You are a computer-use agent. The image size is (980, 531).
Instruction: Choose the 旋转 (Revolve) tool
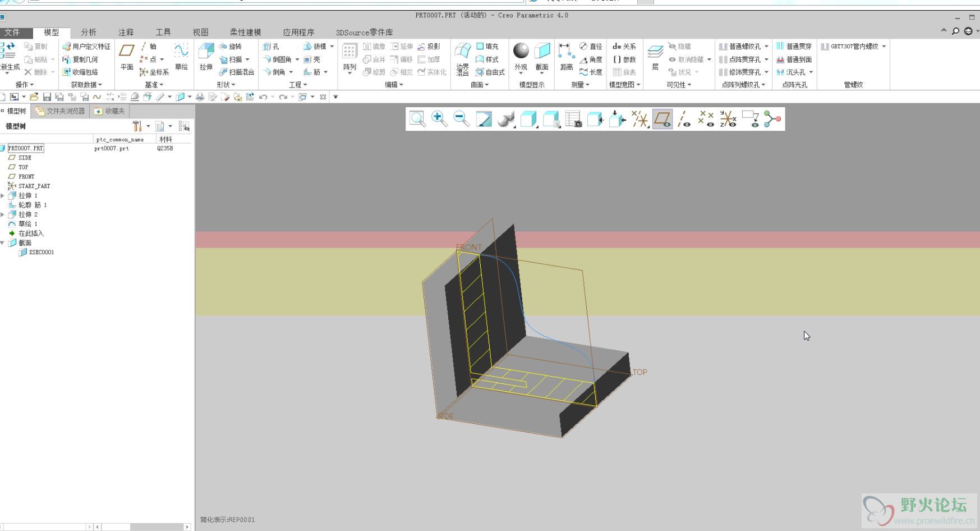pos(230,47)
